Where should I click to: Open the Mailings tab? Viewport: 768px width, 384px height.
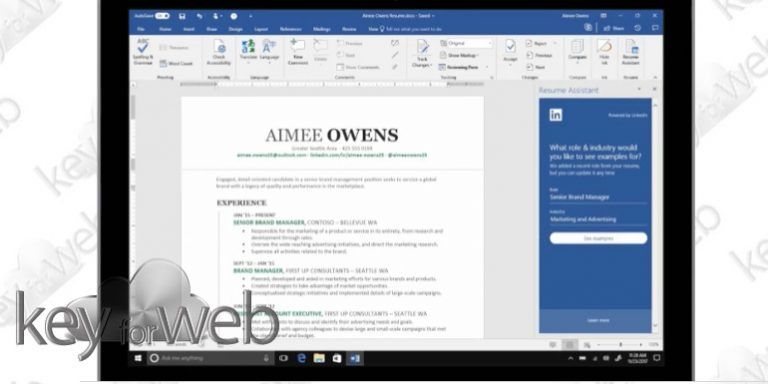point(321,29)
